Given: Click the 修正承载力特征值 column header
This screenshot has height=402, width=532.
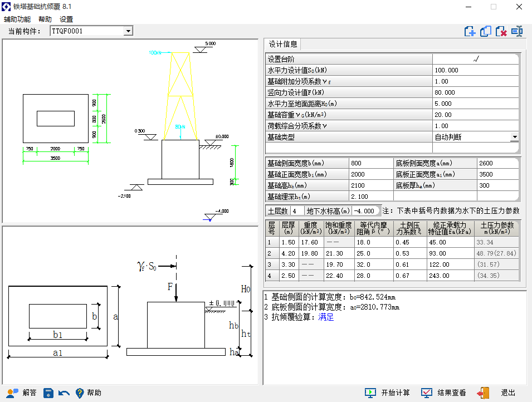Looking at the screenshot, I should (x=450, y=228).
